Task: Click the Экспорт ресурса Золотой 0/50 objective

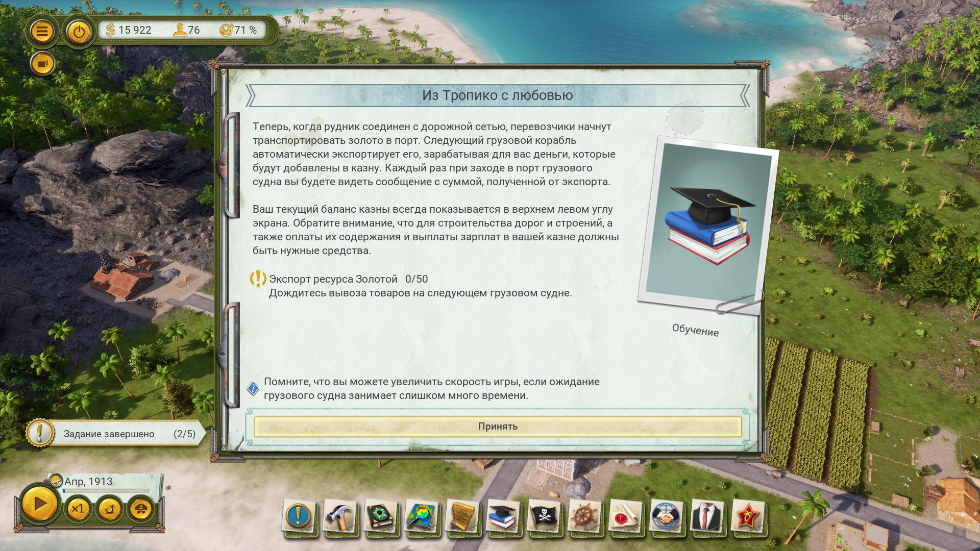Action: (349, 279)
